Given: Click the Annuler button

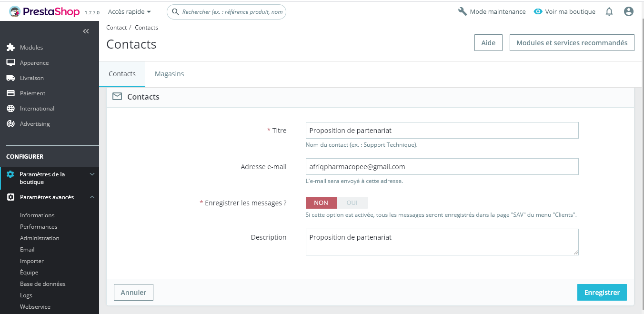Looking at the screenshot, I should point(133,293).
